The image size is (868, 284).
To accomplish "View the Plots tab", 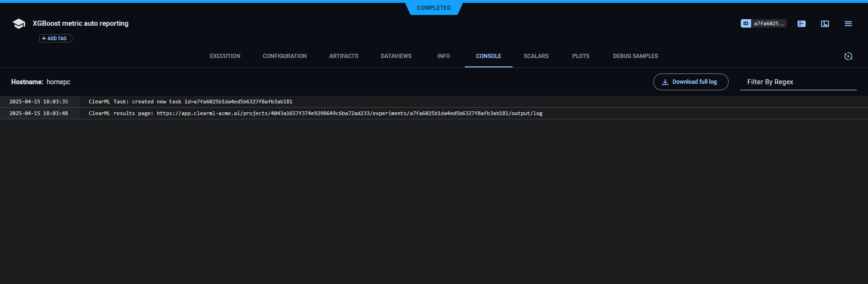I will pos(580,56).
